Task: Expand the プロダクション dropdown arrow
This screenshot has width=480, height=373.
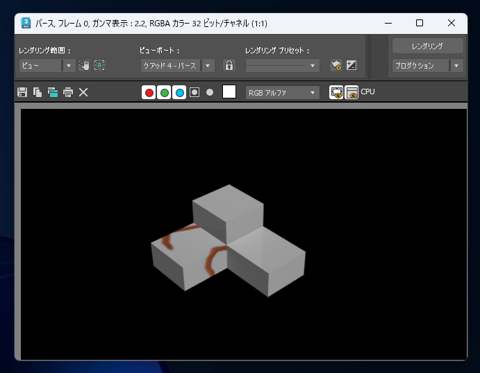Action: (x=456, y=65)
